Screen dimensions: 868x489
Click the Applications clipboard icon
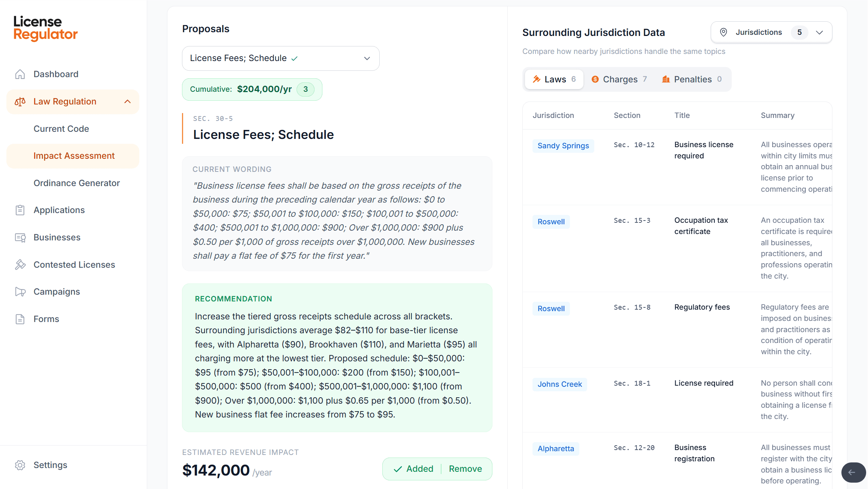pos(20,210)
